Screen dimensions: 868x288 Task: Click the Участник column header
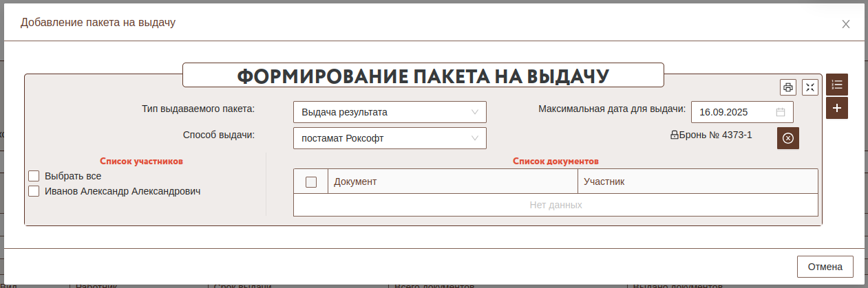tap(697, 182)
